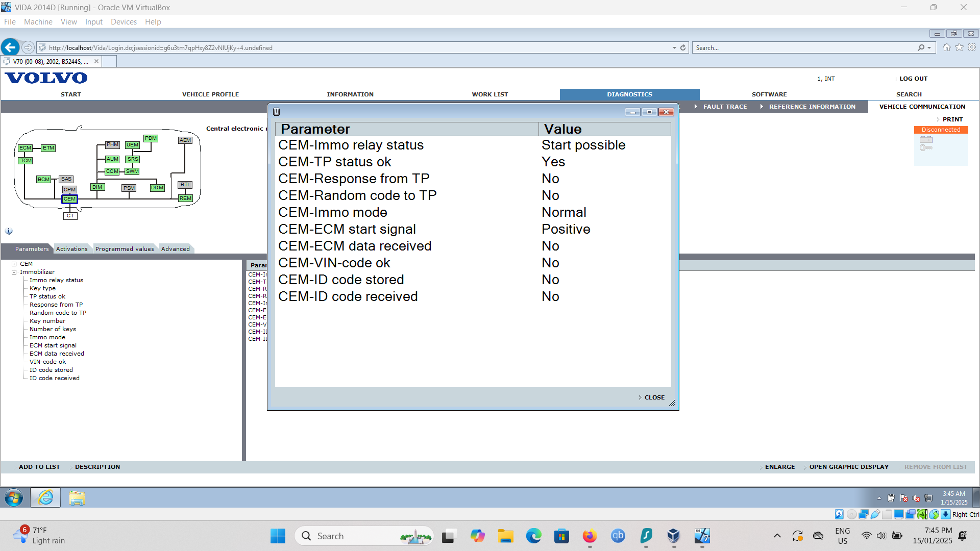The height and width of the screenshot is (551, 980).
Task: Select 'Key type' tree item
Action: [x=42, y=288]
